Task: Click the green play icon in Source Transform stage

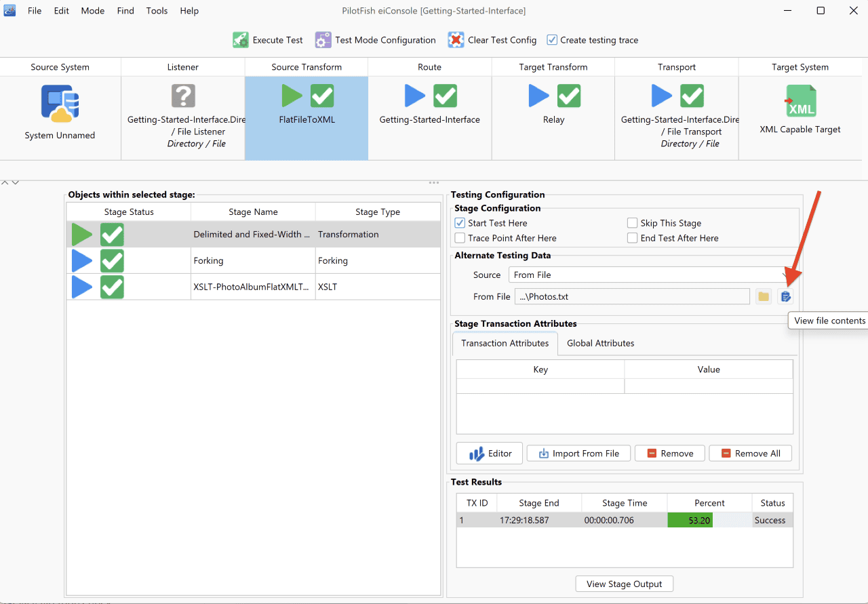Action: pos(292,96)
